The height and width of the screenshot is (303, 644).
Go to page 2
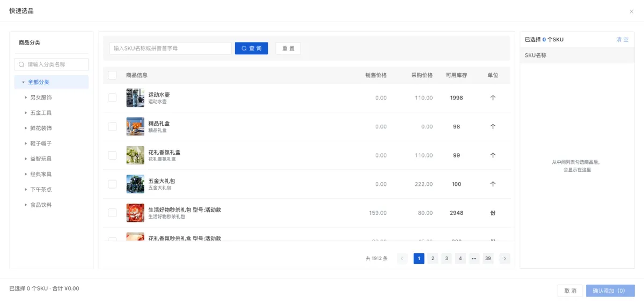coord(433,258)
